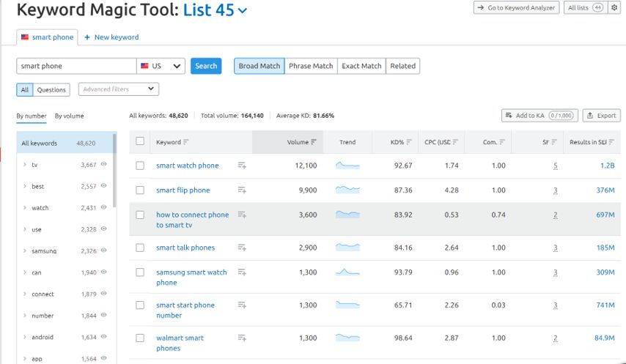
Task: Open the US country database dropdown
Action: (161, 66)
